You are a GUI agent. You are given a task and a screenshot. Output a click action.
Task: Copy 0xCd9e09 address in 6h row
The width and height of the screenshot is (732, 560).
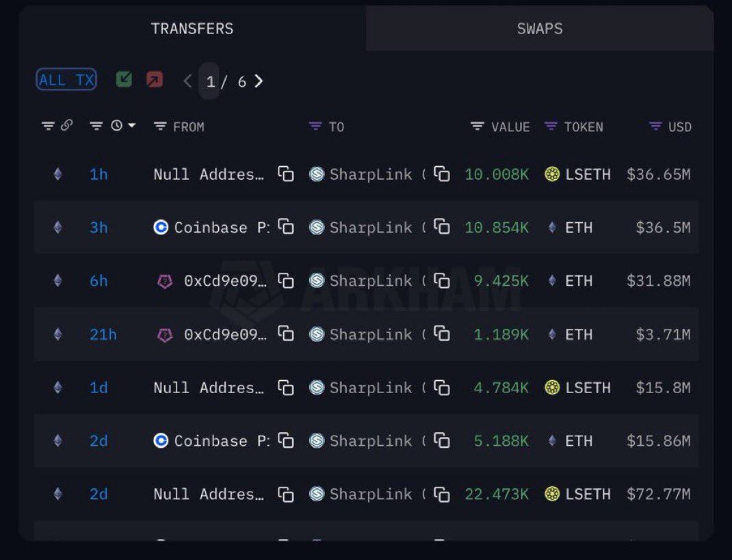[286, 280]
